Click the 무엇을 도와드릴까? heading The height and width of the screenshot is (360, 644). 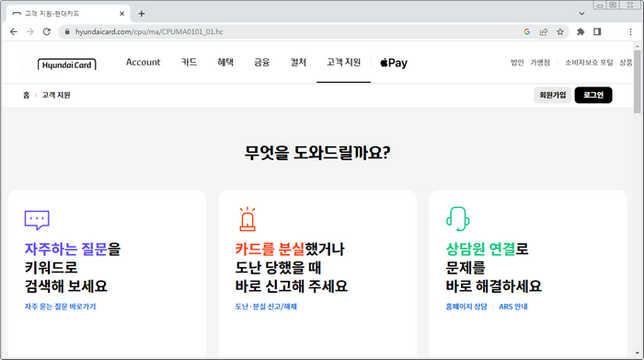(317, 153)
